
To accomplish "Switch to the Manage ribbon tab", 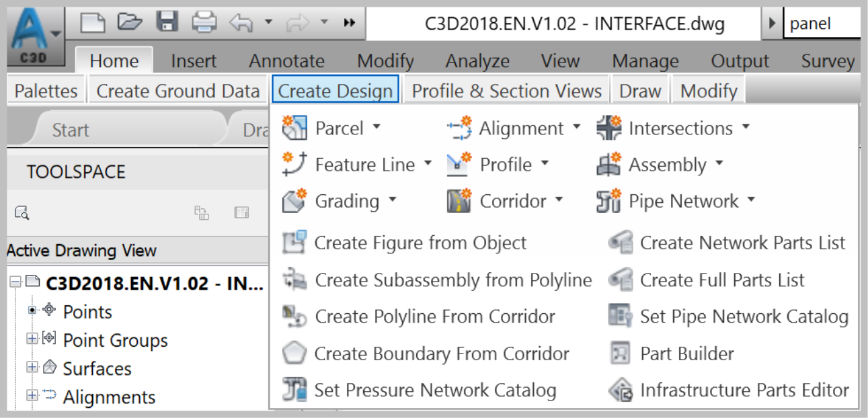I will (x=645, y=60).
